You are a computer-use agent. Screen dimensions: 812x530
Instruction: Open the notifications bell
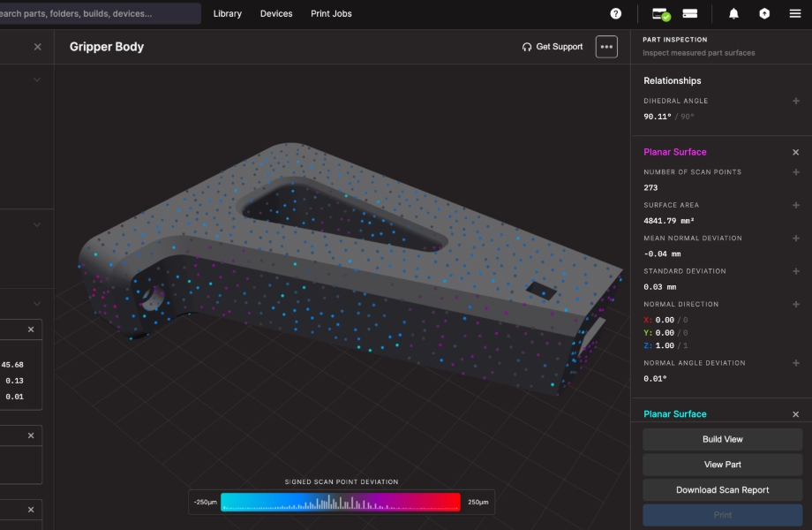(x=733, y=13)
